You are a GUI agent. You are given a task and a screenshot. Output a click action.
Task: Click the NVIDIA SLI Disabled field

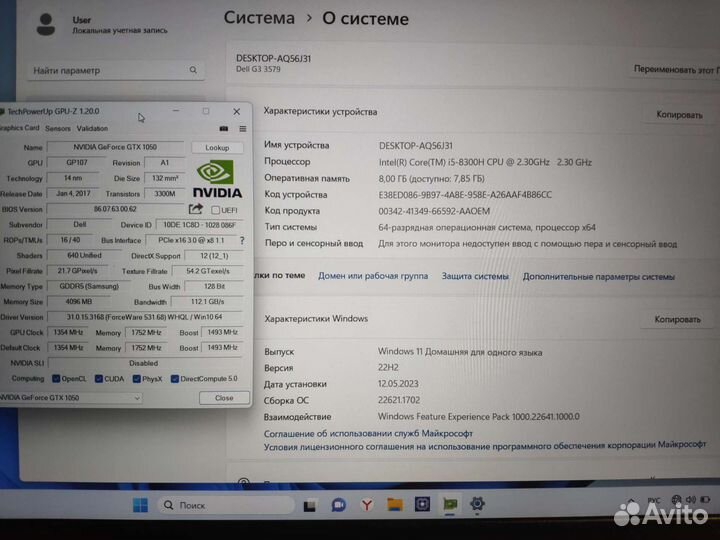145,363
